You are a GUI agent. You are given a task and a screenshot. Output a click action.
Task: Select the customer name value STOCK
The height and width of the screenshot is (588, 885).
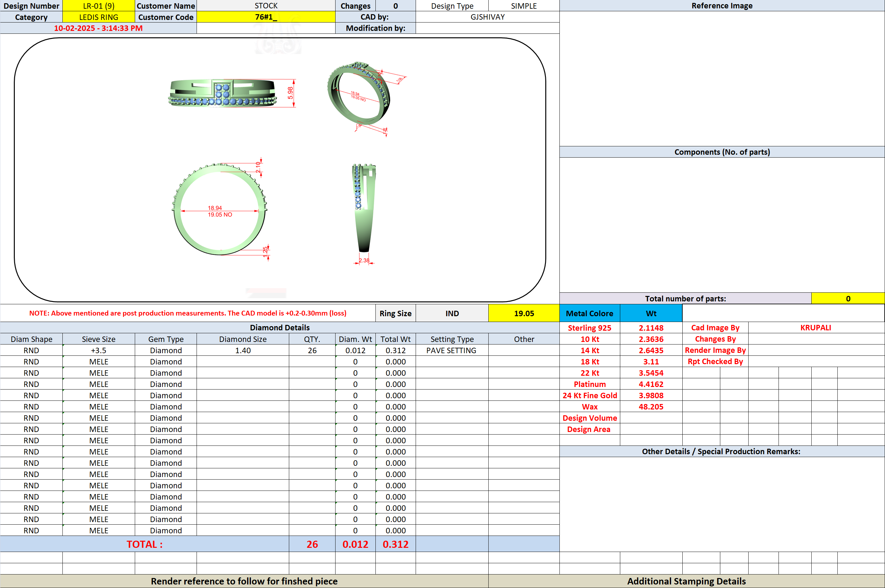266,5
